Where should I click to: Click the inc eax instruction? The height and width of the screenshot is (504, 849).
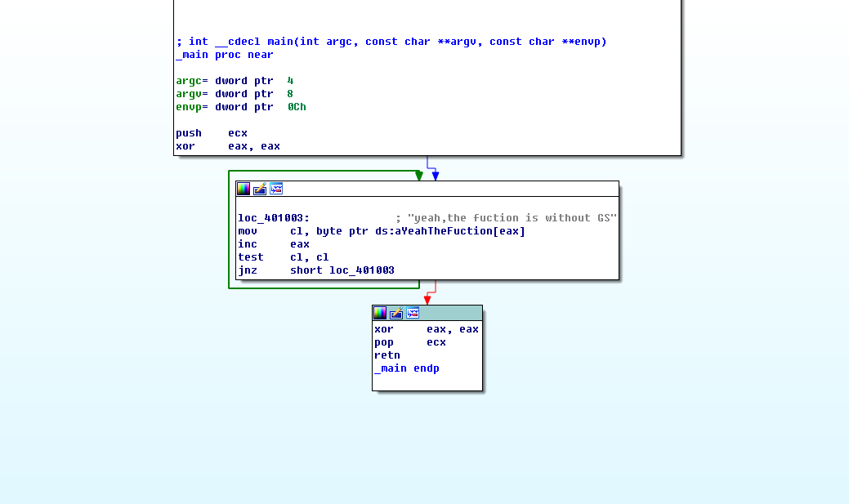270,244
